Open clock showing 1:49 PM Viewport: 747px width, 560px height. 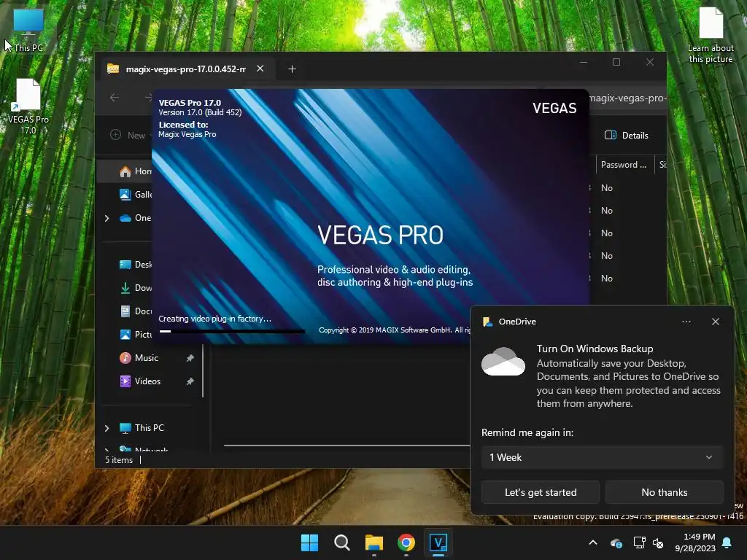(695, 542)
